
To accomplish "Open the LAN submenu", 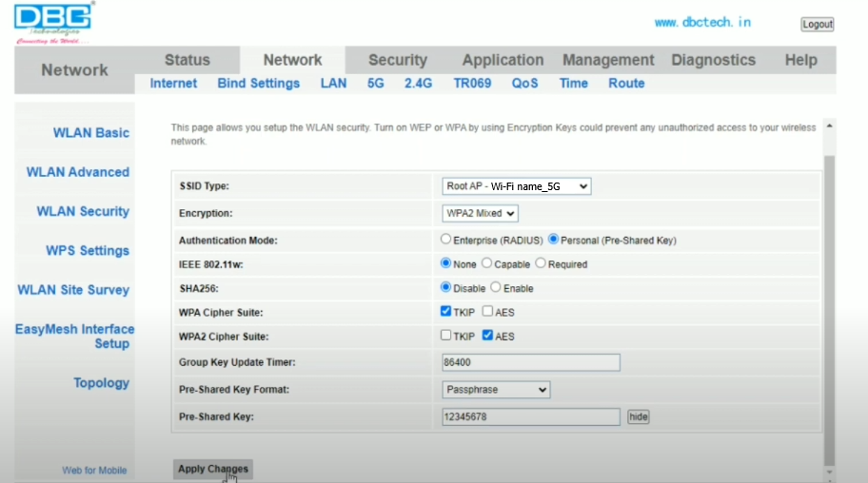I will tap(333, 84).
